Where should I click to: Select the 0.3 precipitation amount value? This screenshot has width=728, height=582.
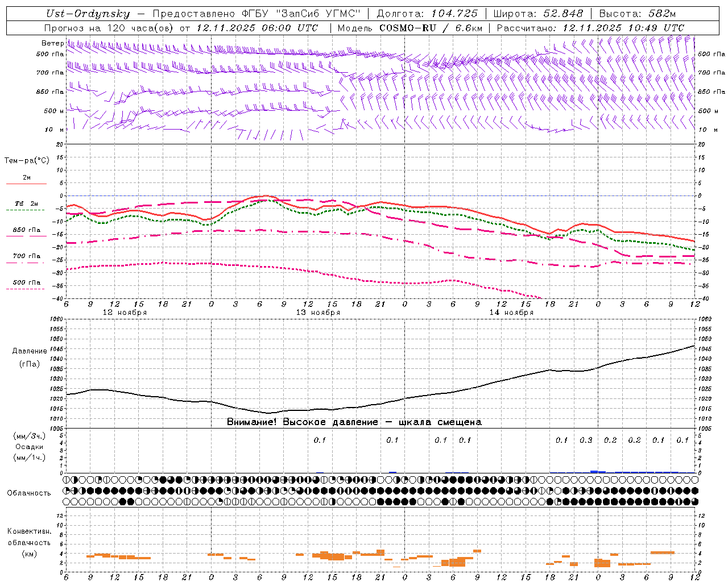coord(586,440)
